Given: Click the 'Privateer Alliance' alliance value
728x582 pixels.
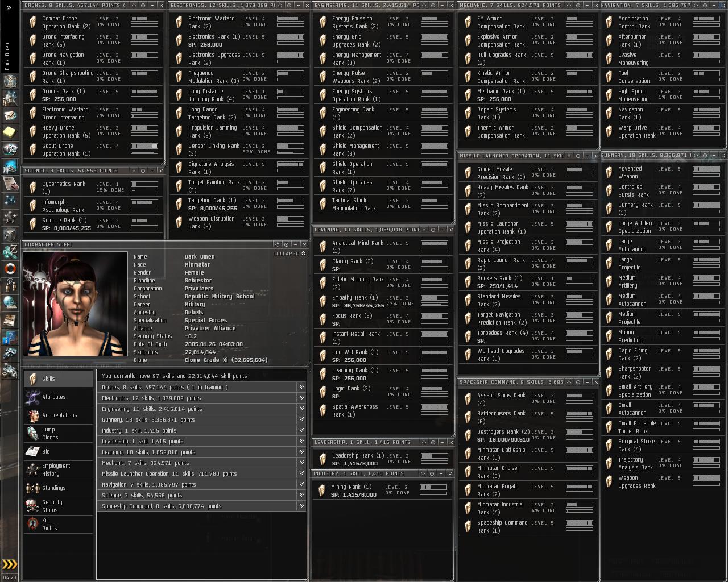Looking at the screenshot, I should click(210, 328).
